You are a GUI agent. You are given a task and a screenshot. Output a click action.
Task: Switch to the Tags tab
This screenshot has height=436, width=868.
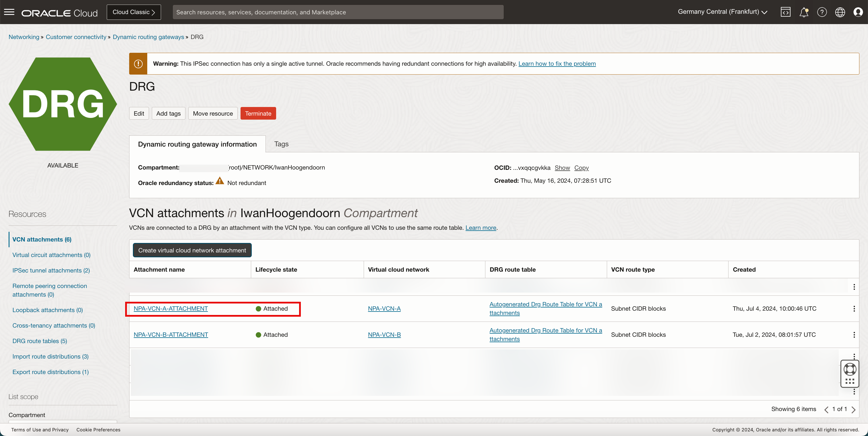[281, 144]
